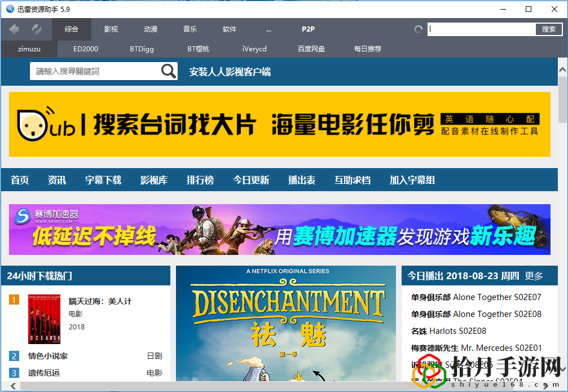Screen dimensions: 568x392
Task: Select the 软件 tab
Action: tap(230, 29)
